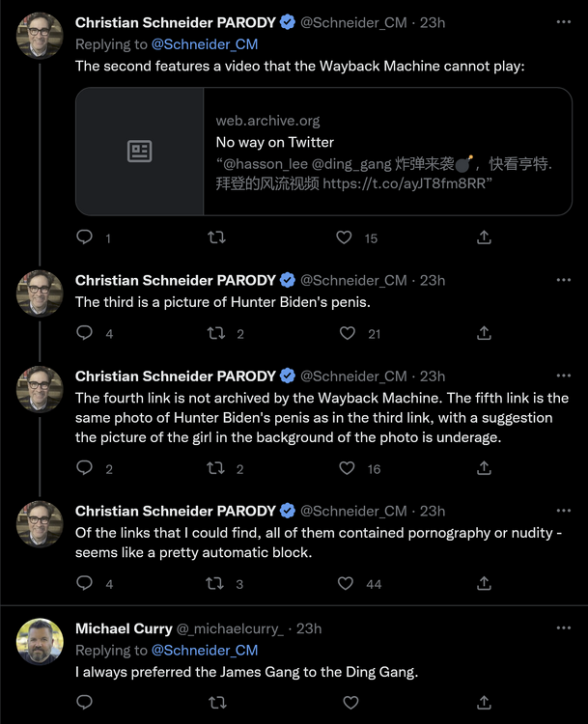Open more options on third-link tweet

pyautogui.click(x=564, y=280)
